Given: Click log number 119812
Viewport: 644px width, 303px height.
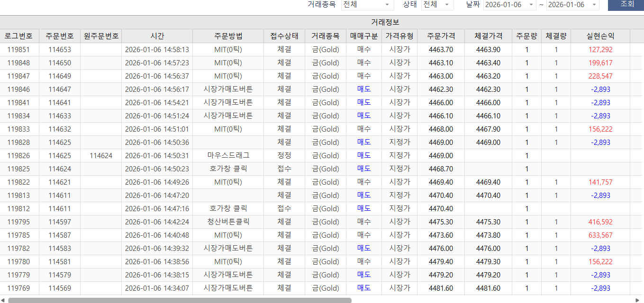Looking at the screenshot, I should pyautogui.click(x=18, y=209).
